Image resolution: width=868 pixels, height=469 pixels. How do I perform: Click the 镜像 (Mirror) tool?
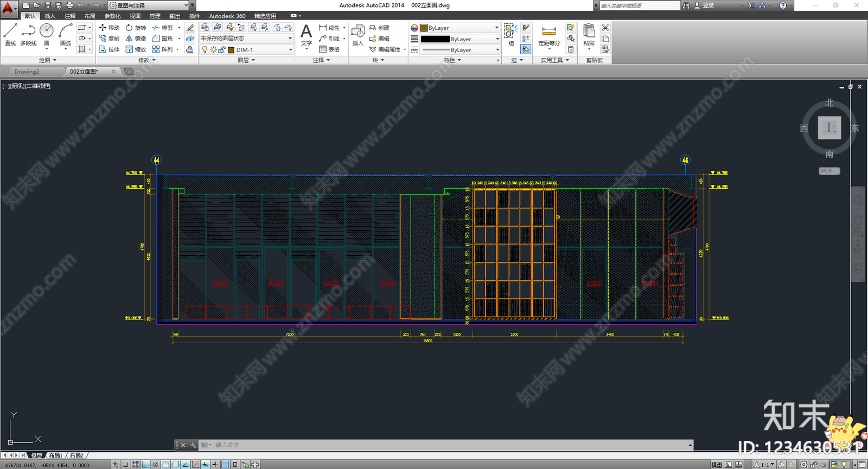pos(136,38)
